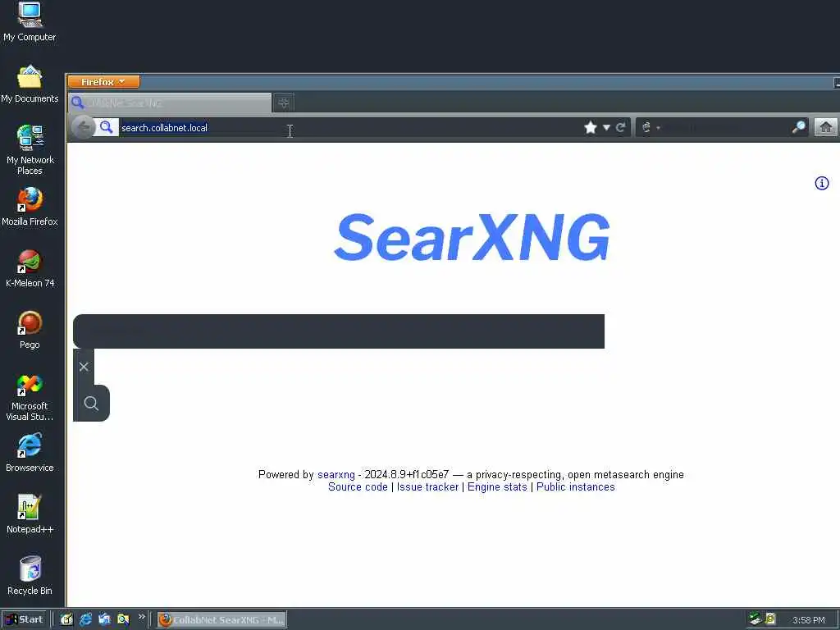The image size is (840, 630).
Task: Click the third quick launch mail icon
Action: coord(104,619)
